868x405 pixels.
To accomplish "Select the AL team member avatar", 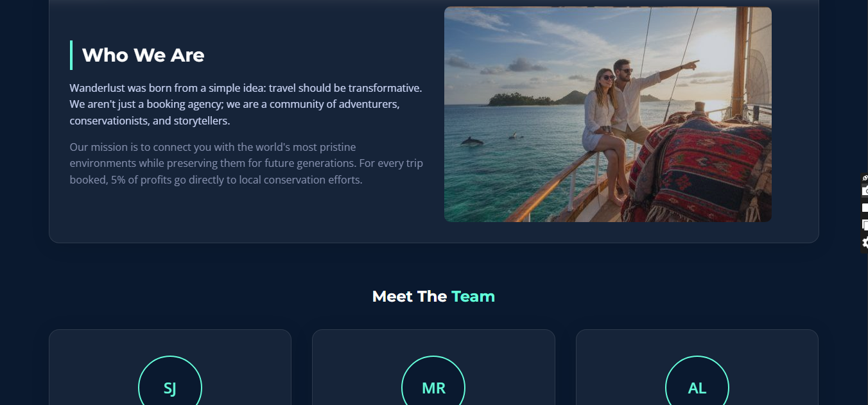I will point(697,388).
